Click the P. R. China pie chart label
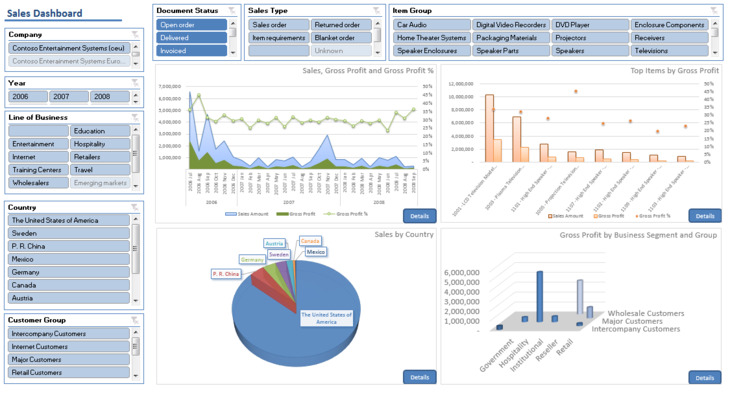Image resolution: width=730 pixels, height=393 pixels. point(226,274)
